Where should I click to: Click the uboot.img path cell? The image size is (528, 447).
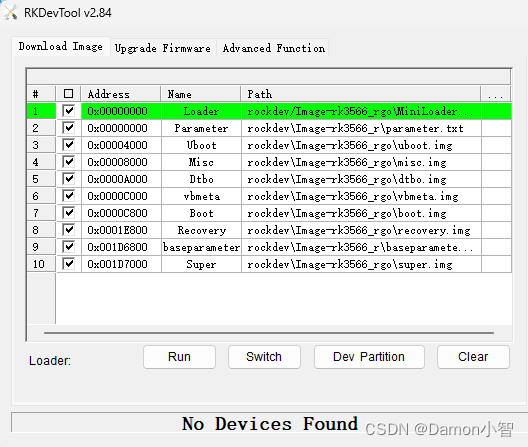361,145
